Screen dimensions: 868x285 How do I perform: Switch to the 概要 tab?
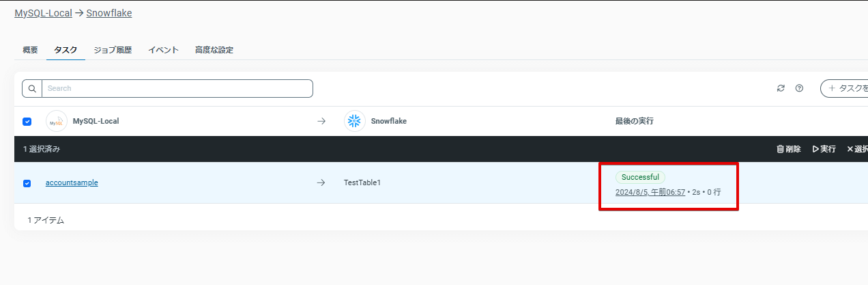click(x=30, y=50)
